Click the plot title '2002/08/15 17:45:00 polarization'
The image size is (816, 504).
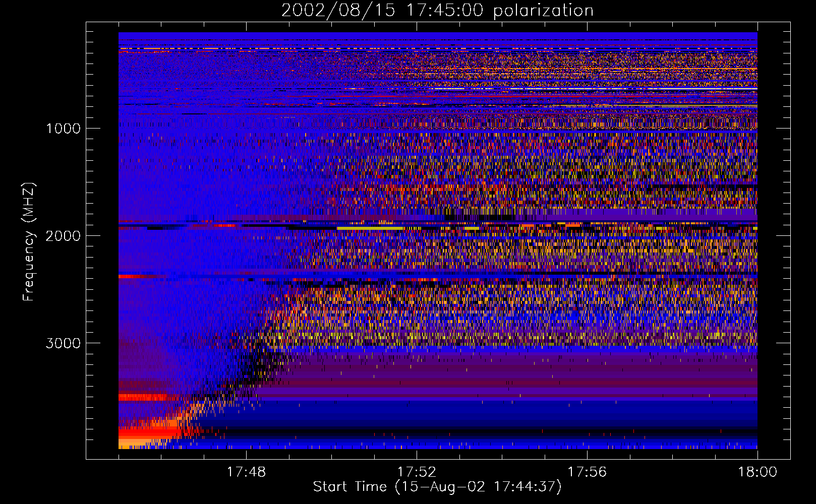[x=437, y=11]
